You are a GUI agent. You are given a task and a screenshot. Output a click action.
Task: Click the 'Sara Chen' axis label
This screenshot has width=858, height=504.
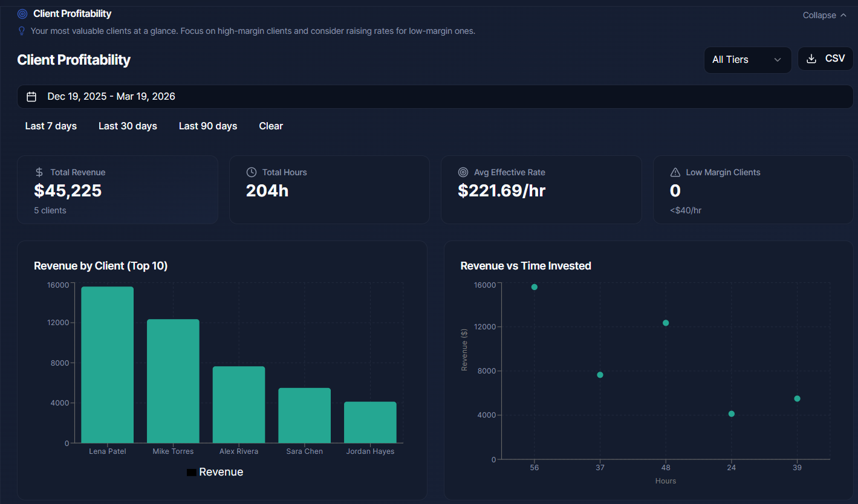point(305,451)
